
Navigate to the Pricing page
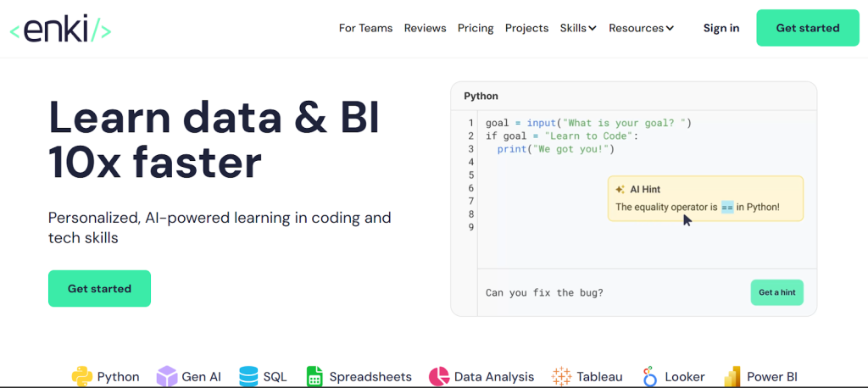coord(476,28)
